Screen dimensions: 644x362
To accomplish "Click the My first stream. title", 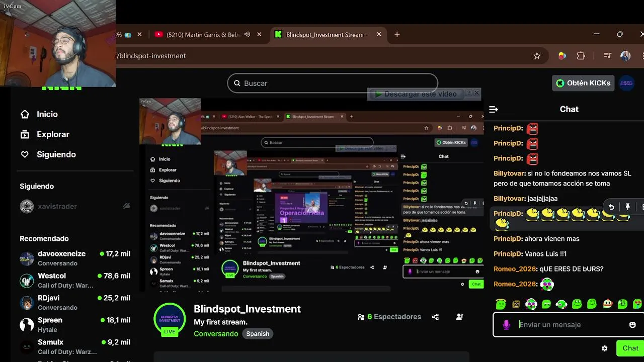I will click(220, 322).
